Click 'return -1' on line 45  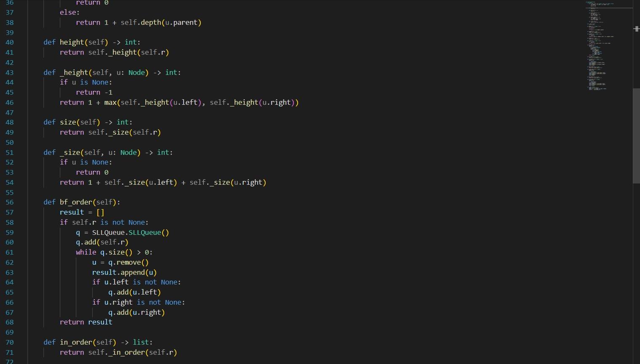pyautogui.click(x=94, y=92)
